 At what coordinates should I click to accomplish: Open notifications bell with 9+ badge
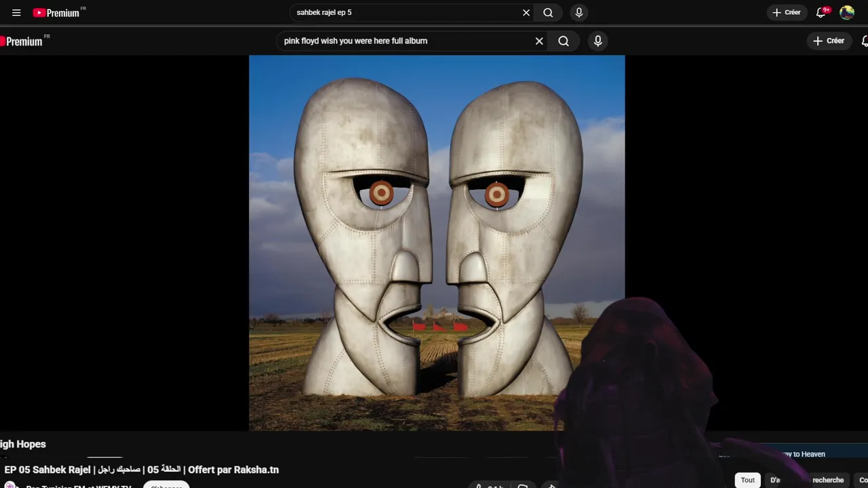click(821, 12)
